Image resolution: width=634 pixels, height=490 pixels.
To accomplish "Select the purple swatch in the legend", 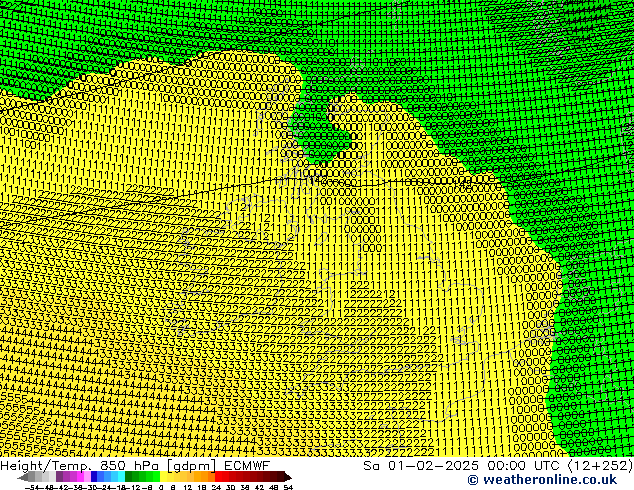I will pyautogui.click(x=66, y=477).
